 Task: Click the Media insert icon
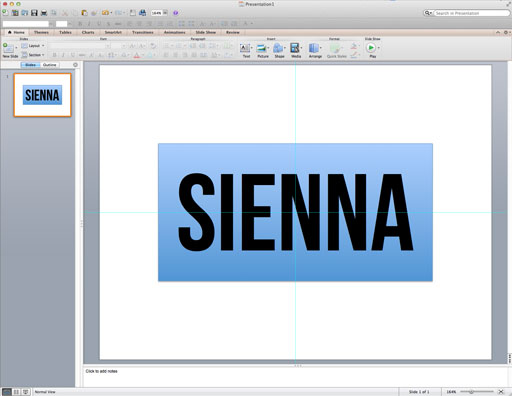click(295, 48)
